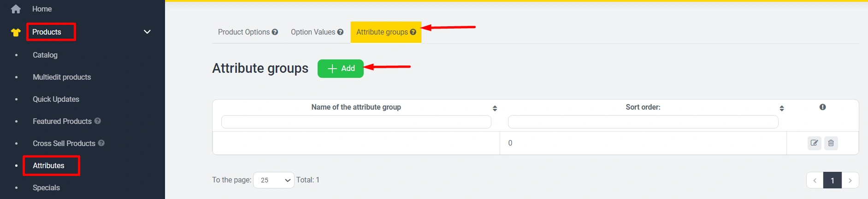
Task: Click the Home house icon
Action: click(x=16, y=9)
